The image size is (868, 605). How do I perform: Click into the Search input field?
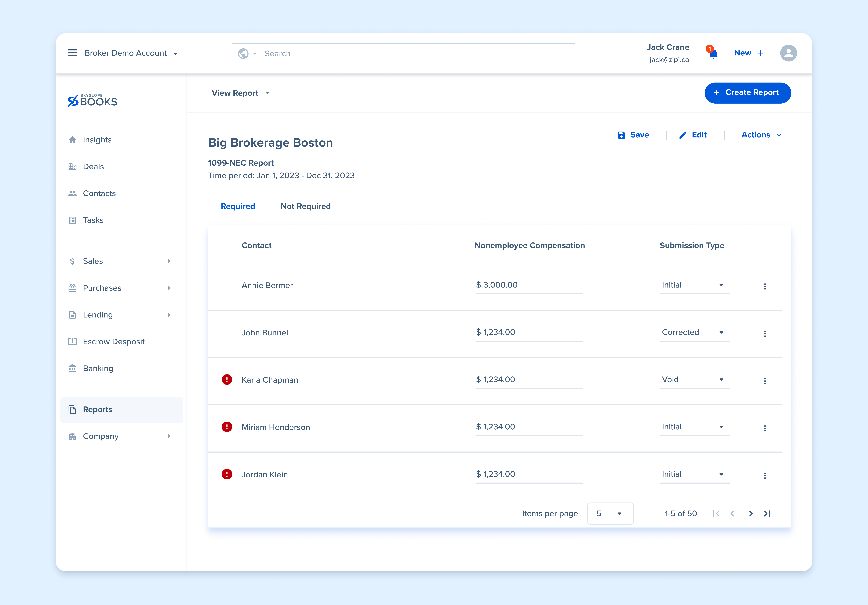[416, 54]
